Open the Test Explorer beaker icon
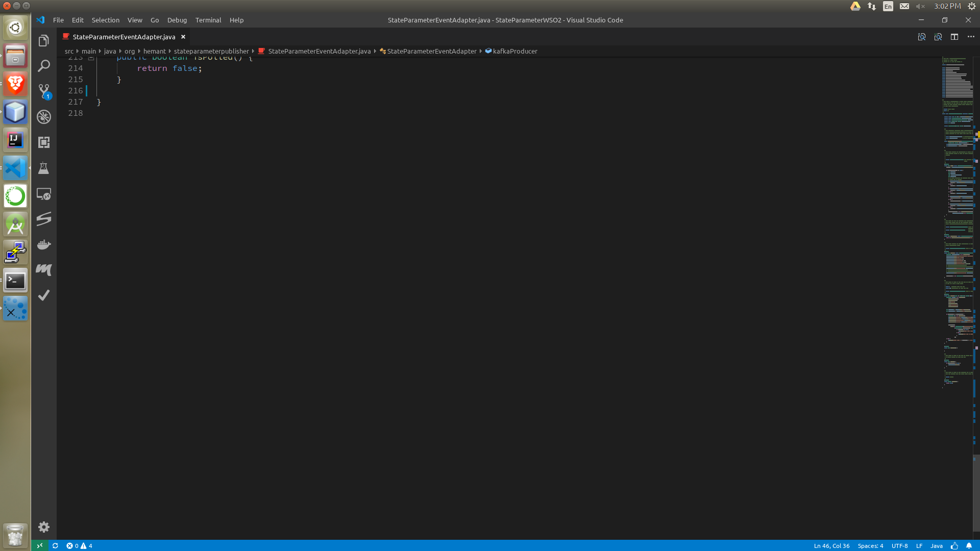 [x=44, y=168]
